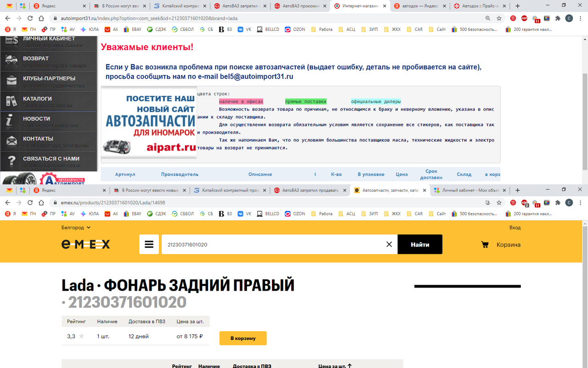
Task: Click emex.ru address bar URL
Action: (x=113, y=202)
